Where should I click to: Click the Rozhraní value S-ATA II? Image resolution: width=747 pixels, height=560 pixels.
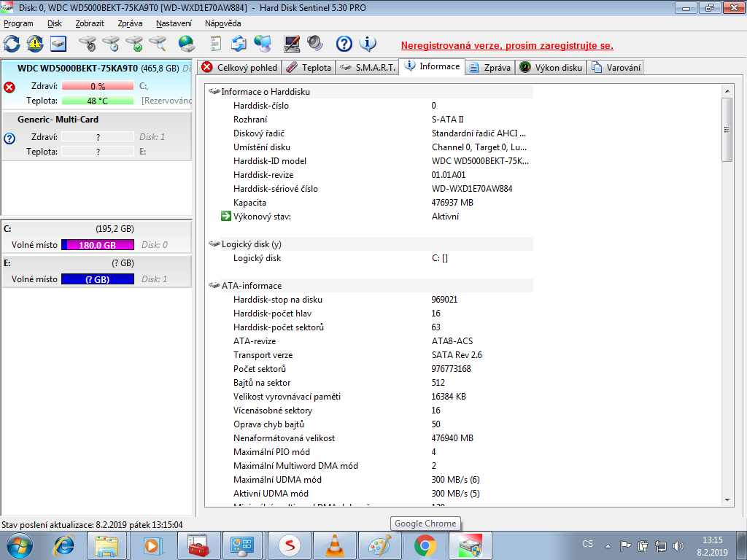tap(447, 119)
